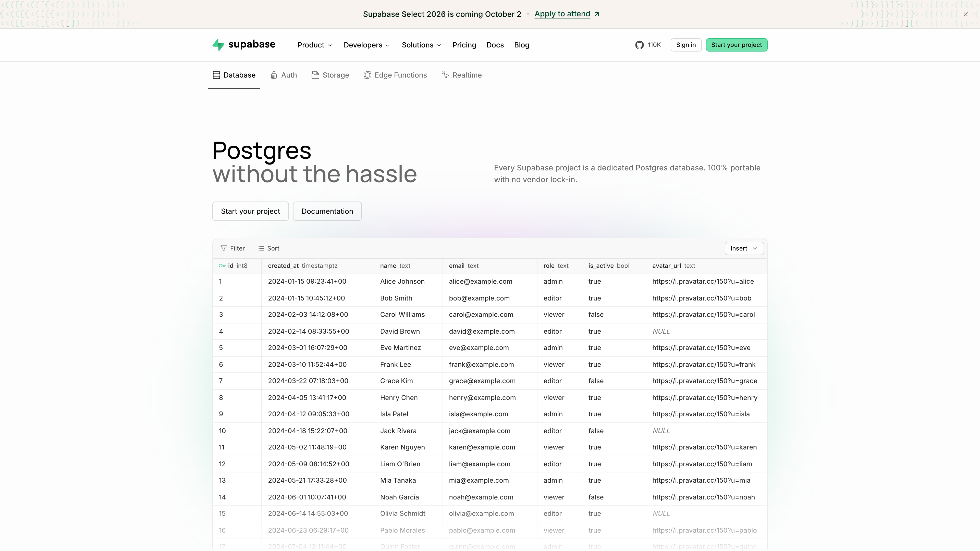Select the pablo@example.com cell
980x551 pixels.
pyautogui.click(x=490, y=530)
